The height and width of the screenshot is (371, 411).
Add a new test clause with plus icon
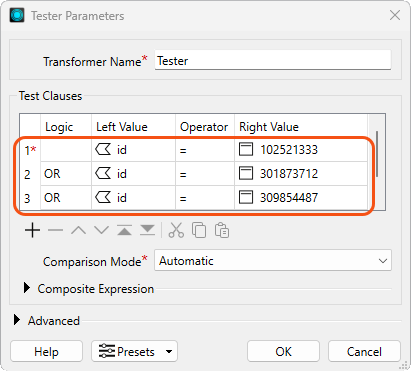click(32, 230)
